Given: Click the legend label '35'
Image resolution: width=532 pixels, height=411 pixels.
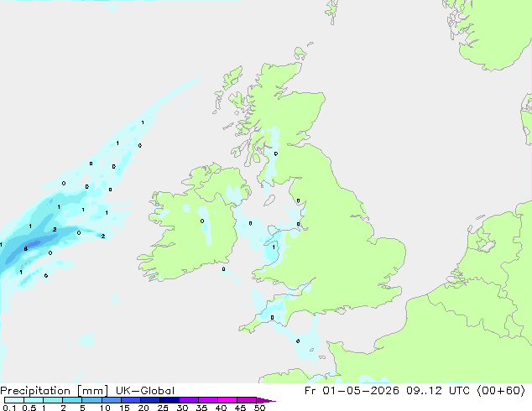Looking at the screenshot, I should coord(201,408).
